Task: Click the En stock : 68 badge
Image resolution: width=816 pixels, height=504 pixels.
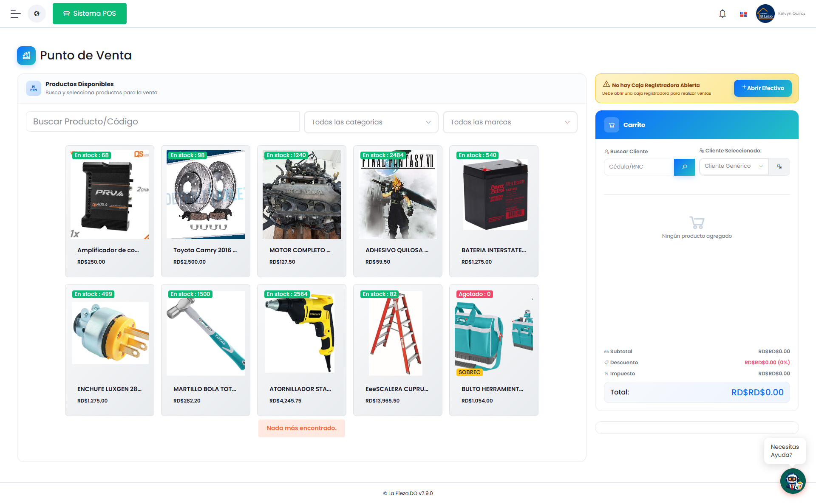Action: 91,155
